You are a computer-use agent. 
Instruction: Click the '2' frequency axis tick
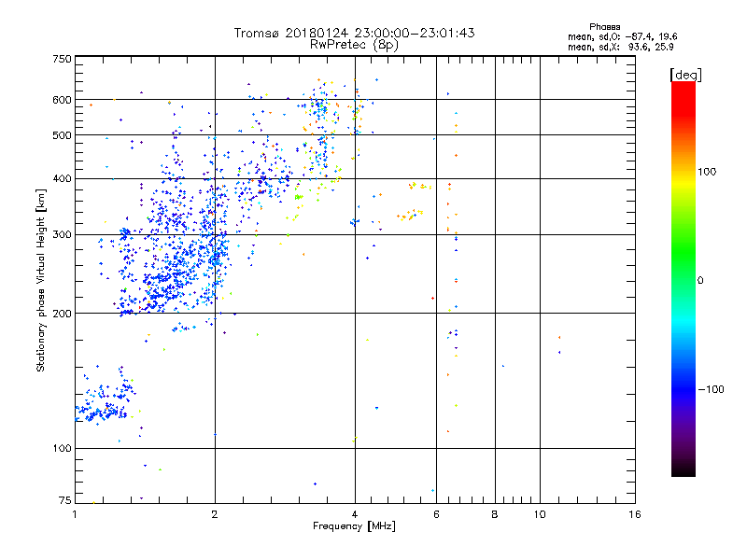(215, 514)
